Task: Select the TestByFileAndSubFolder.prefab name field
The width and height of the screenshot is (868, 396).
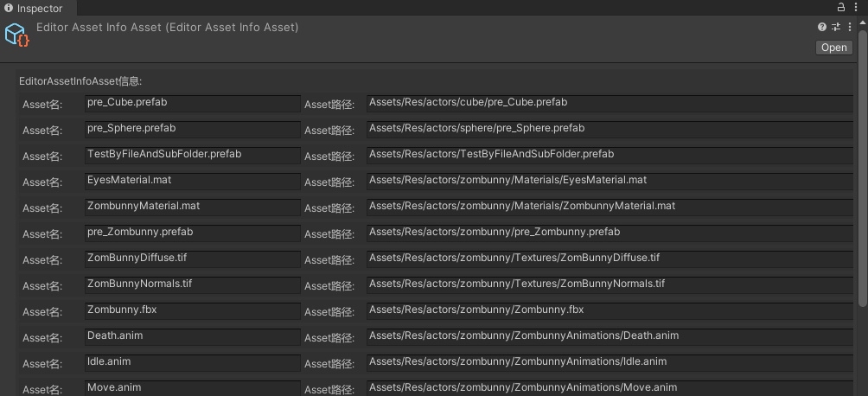Action: pos(193,156)
